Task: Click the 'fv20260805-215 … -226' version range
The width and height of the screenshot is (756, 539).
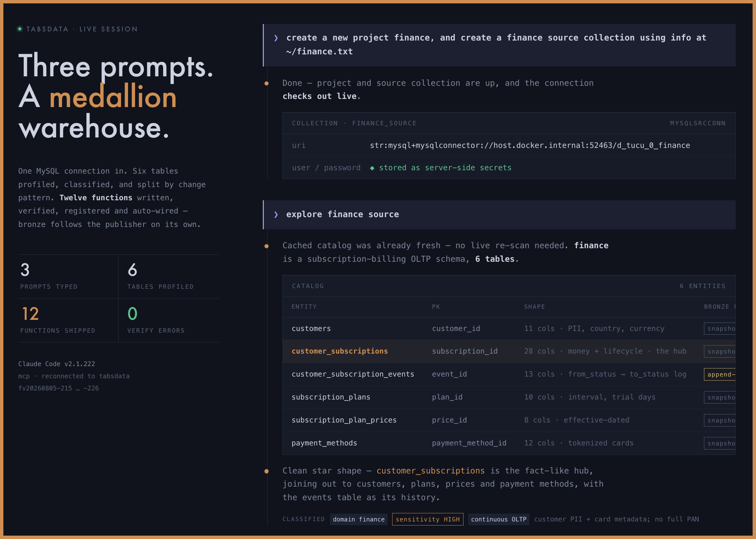Action: pyautogui.click(x=58, y=388)
